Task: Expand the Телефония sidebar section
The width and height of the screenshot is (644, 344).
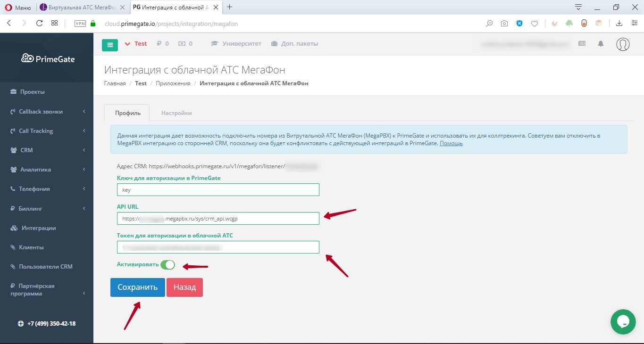Action: 47,189
